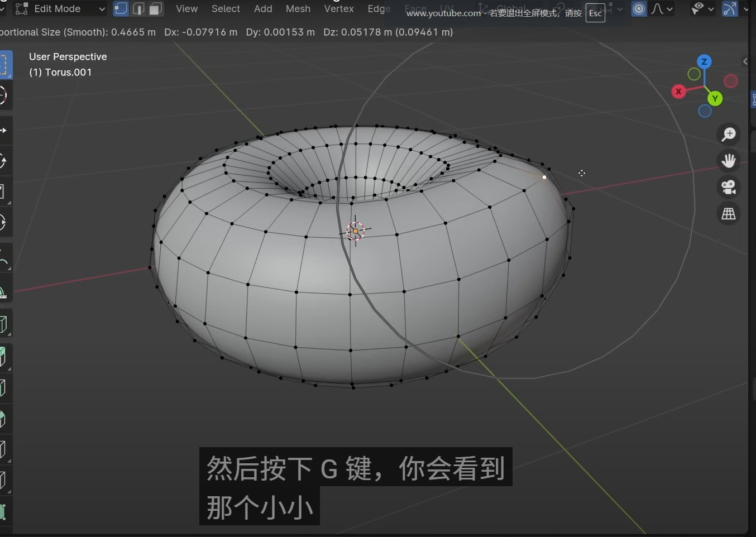The image size is (756, 537).
Task: Click the green Y axis on gizmo
Action: [715, 99]
